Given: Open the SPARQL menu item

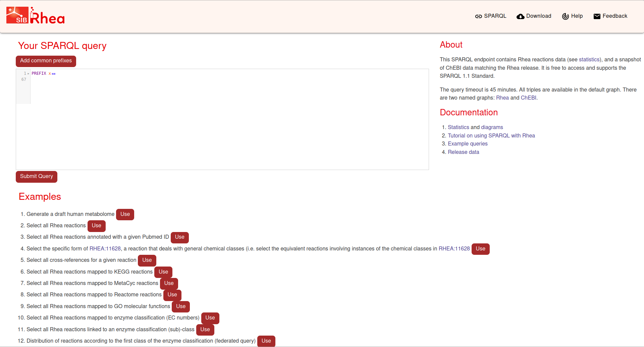Looking at the screenshot, I should click(x=491, y=16).
